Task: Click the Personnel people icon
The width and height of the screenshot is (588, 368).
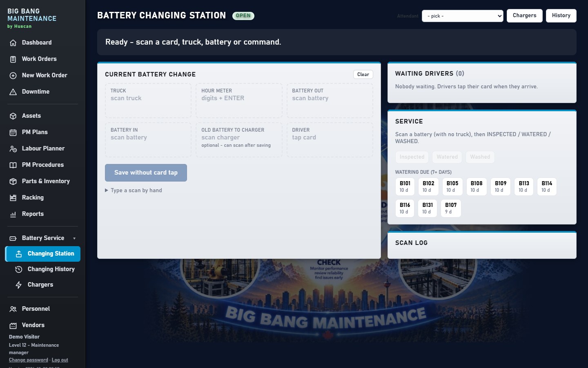Action: click(13, 309)
